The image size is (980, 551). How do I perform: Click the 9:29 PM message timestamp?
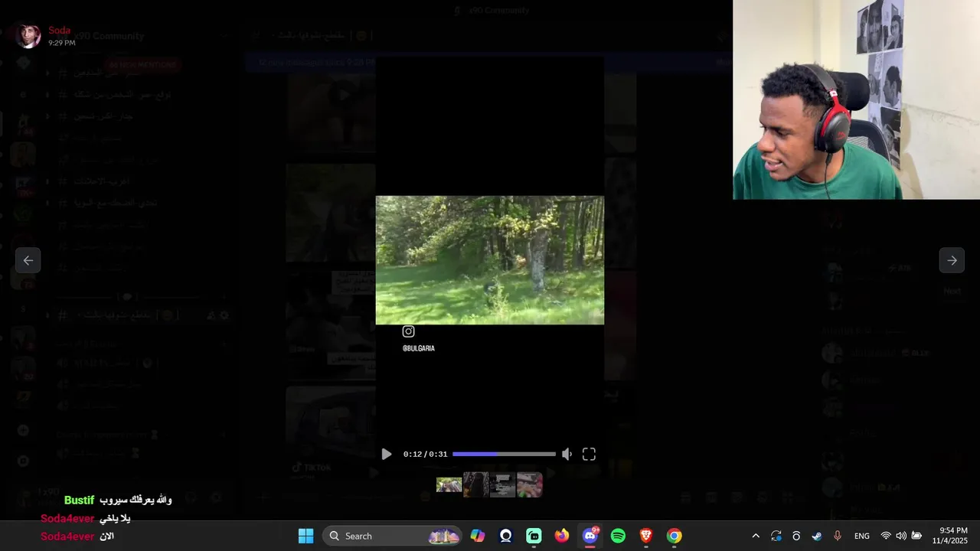click(x=62, y=43)
